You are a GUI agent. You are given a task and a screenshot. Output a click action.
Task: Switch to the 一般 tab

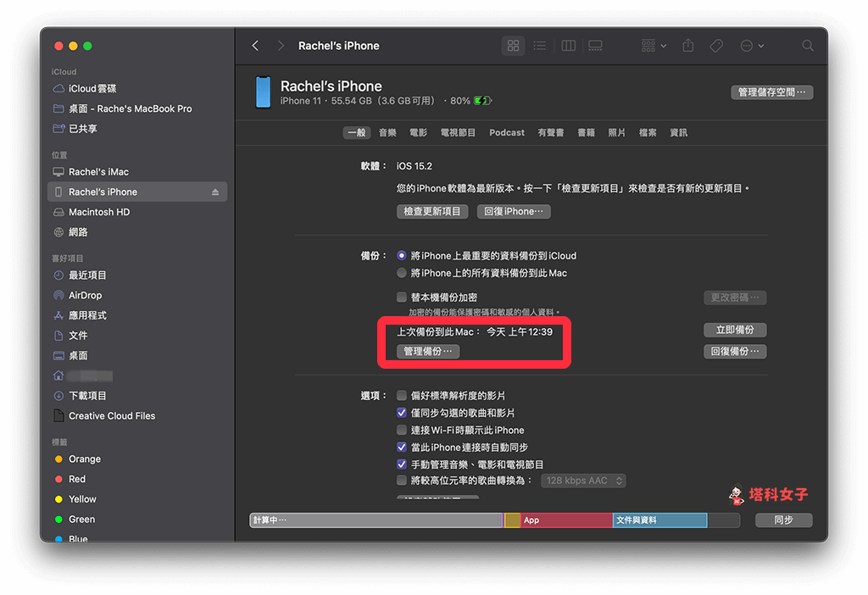(357, 133)
